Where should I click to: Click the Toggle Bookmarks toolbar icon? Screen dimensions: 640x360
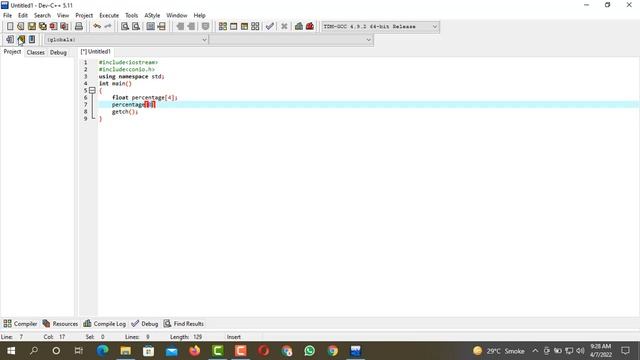click(x=21, y=40)
